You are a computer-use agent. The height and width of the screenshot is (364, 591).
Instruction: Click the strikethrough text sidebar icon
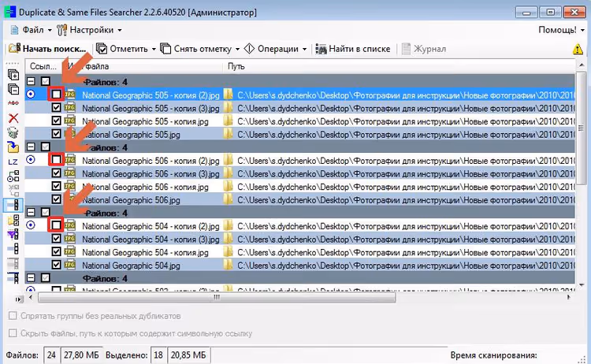(13, 103)
